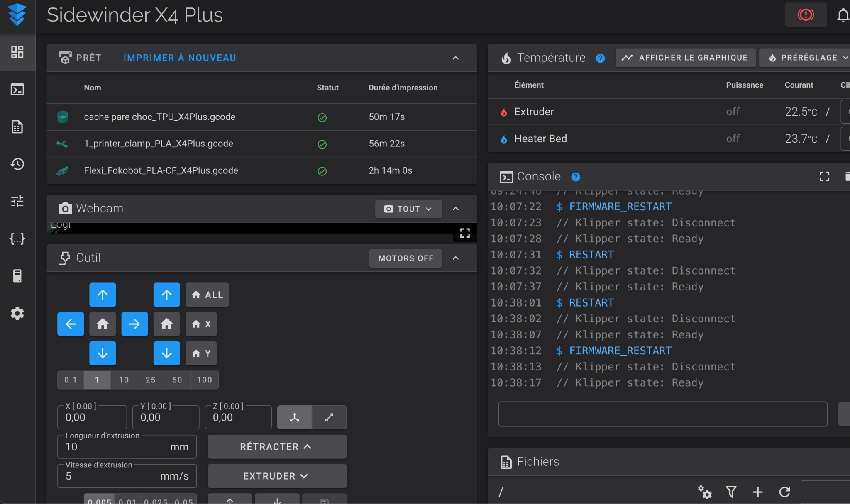Screen dimensions: 850x504
Task: Click the Y position input field
Action: [x=166, y=417]
